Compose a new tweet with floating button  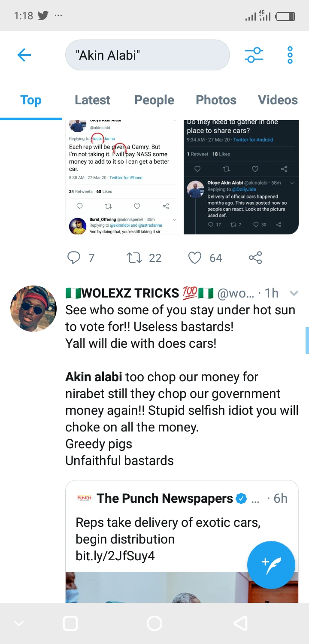tap(271, 565)
